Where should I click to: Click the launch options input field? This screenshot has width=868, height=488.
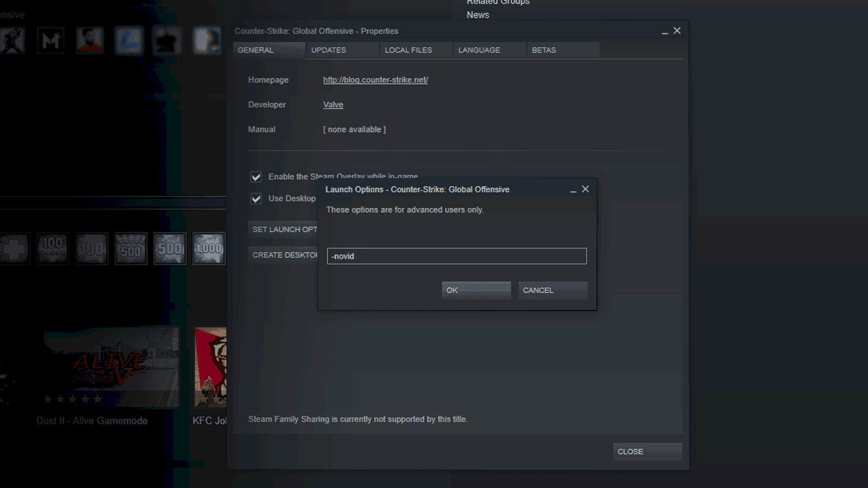pos(457,256)
